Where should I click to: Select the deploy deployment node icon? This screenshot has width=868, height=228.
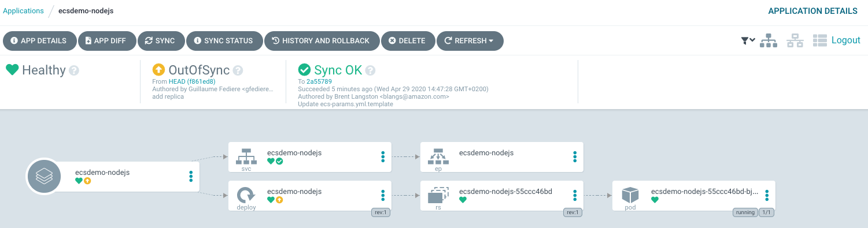(x=247, y=195)
